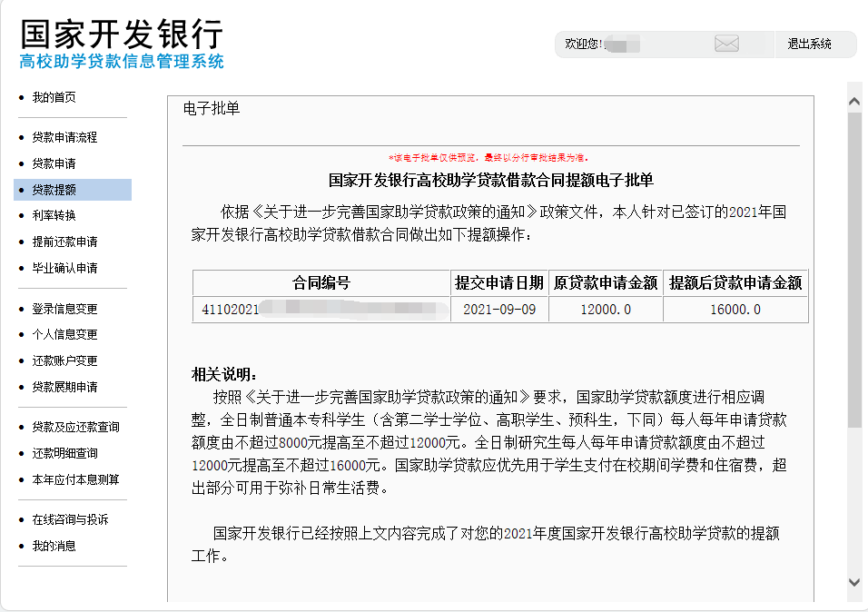Click the 原贷款申请金额 column header

[606, 283]
